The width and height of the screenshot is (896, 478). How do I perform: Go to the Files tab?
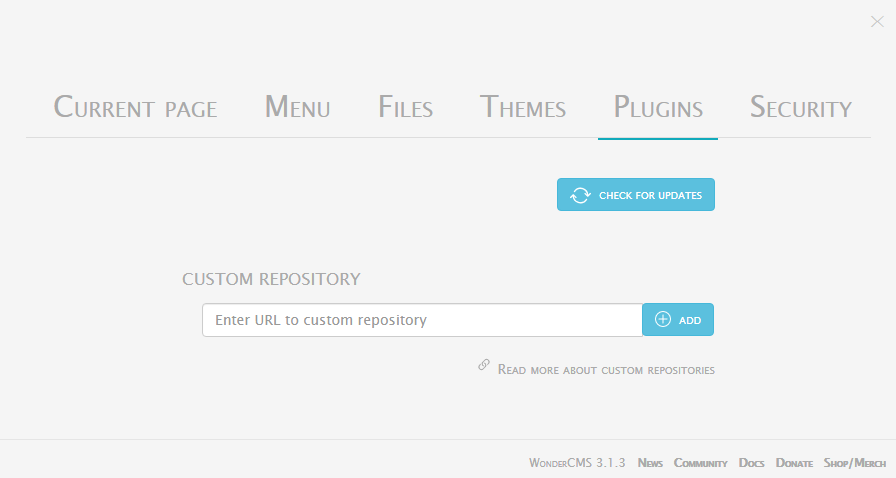click(405, 108)
